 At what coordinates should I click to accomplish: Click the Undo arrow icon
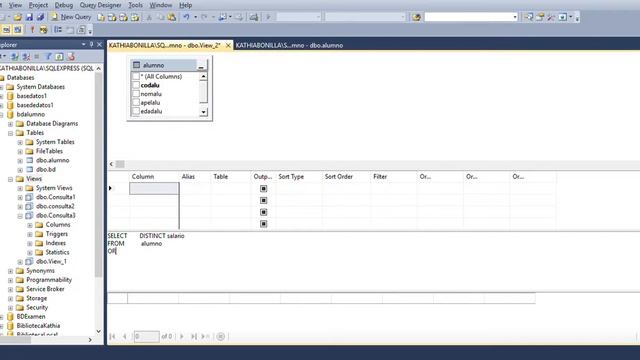coord(186,17)
